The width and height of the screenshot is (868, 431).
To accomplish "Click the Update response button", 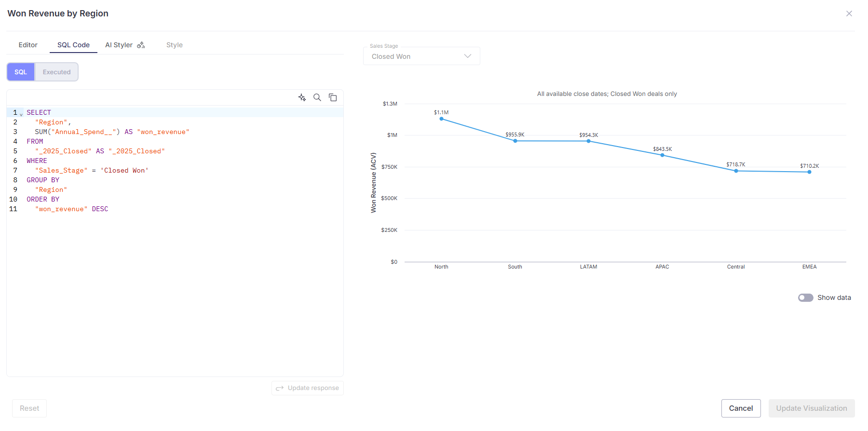I will pyautogui.click(x=308, y=388).
